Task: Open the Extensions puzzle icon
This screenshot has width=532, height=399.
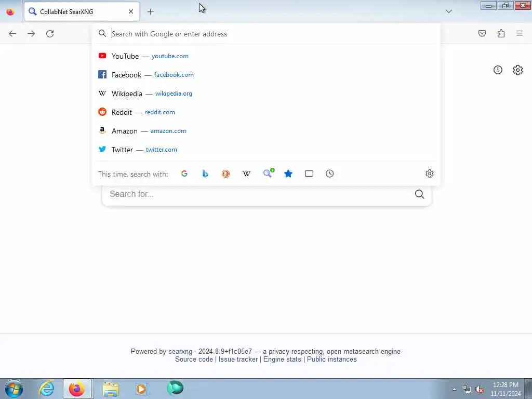Action: pos(501,33)
